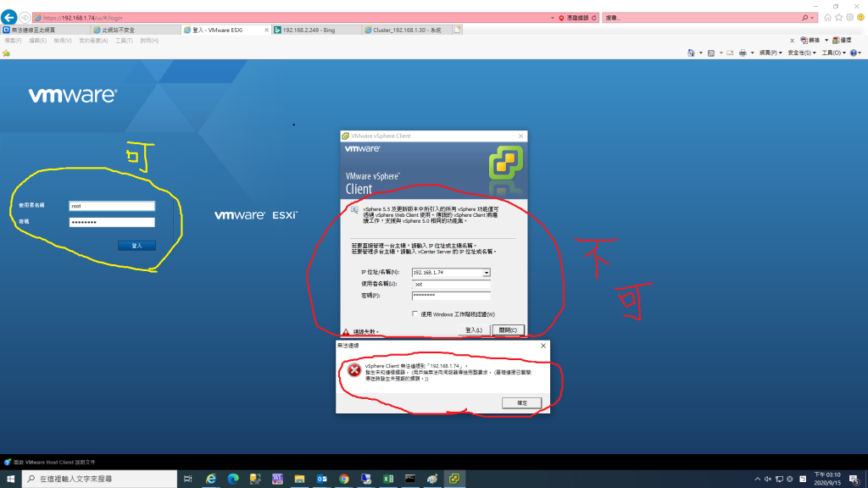Click the Refresh icon in address bar

[x=594, y=18]
